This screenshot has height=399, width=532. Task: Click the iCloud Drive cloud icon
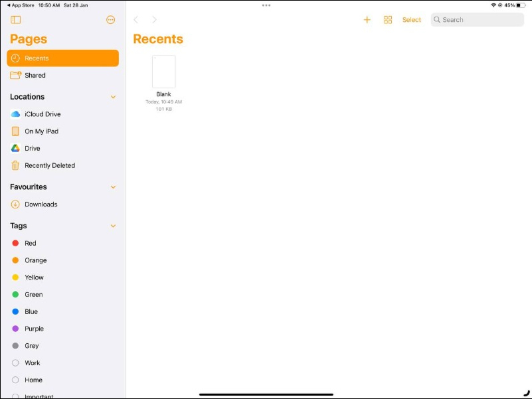[15, 114]
